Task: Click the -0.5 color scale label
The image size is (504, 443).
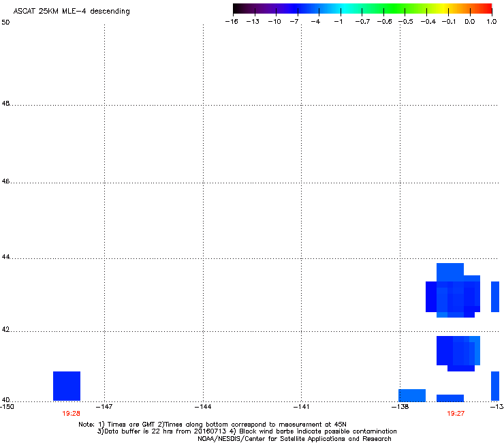Action: [406, 22]
